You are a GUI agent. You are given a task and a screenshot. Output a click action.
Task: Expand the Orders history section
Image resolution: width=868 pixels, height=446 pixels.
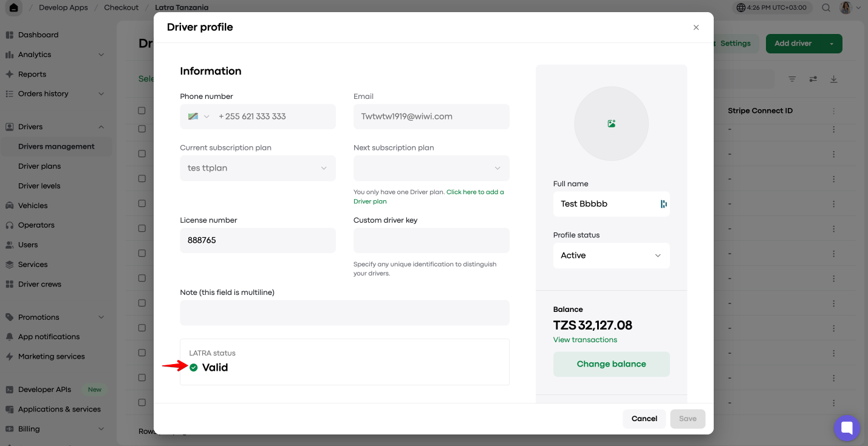click(101, 94)
